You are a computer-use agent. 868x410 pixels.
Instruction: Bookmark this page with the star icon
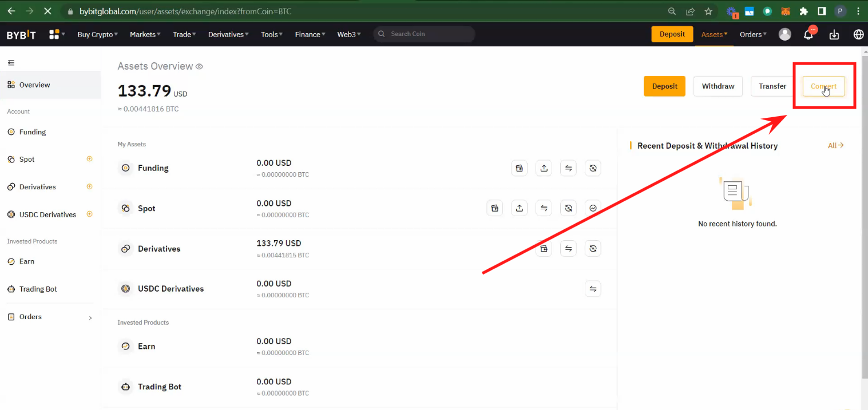point(708,11)
